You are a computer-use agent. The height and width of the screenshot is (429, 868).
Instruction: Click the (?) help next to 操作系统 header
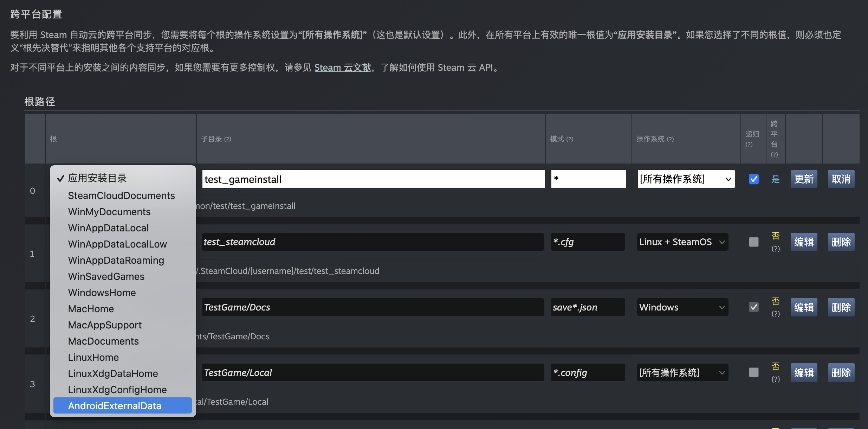[x=670, y=139]
